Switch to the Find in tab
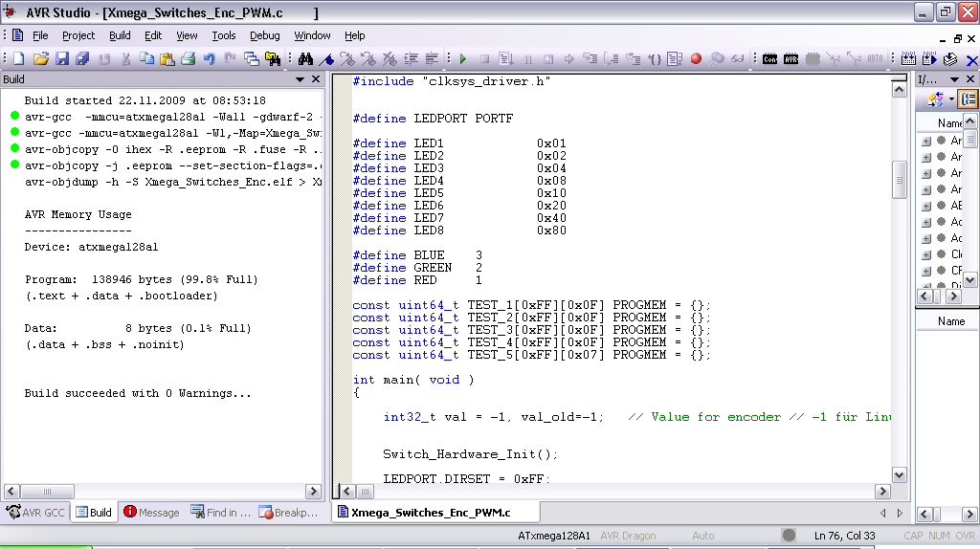The width and height of the screenshot is (980, 549). (x=220, y=512)
